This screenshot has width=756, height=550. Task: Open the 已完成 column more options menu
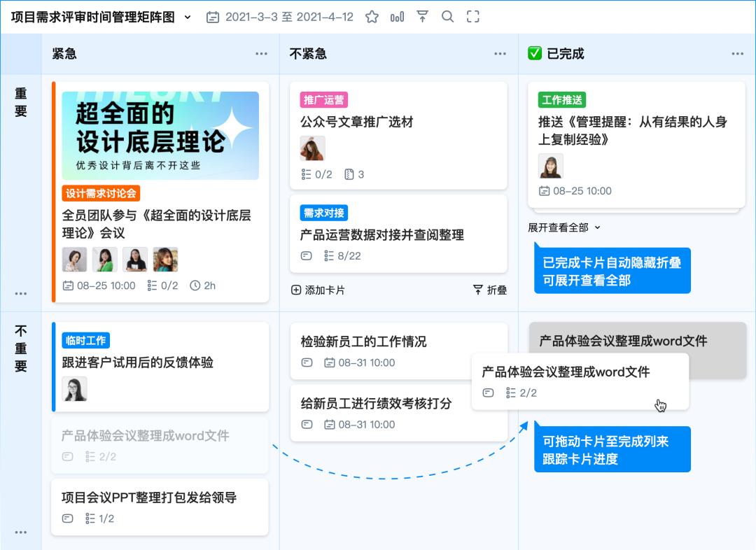tap(738, 53)
